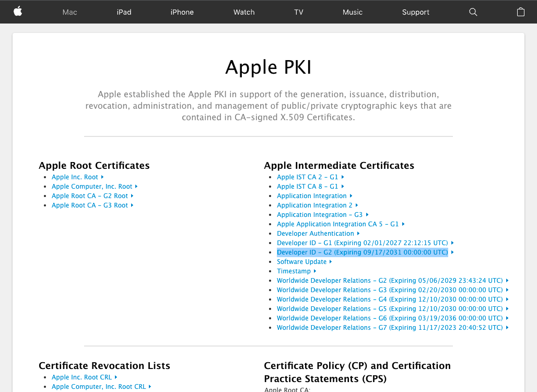Click the Certificate Policy (CP) heading

click(x=357, y=372)
